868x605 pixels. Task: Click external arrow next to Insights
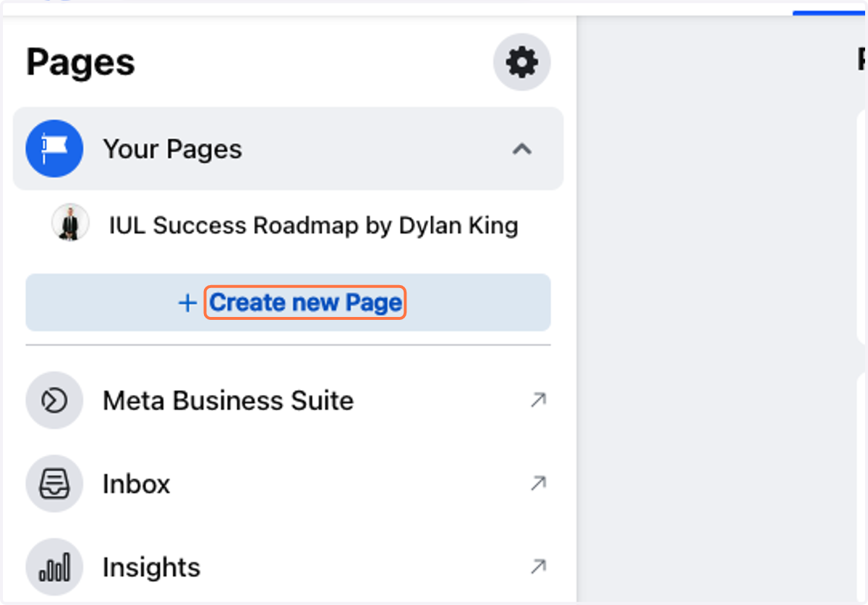coord(537,566)
